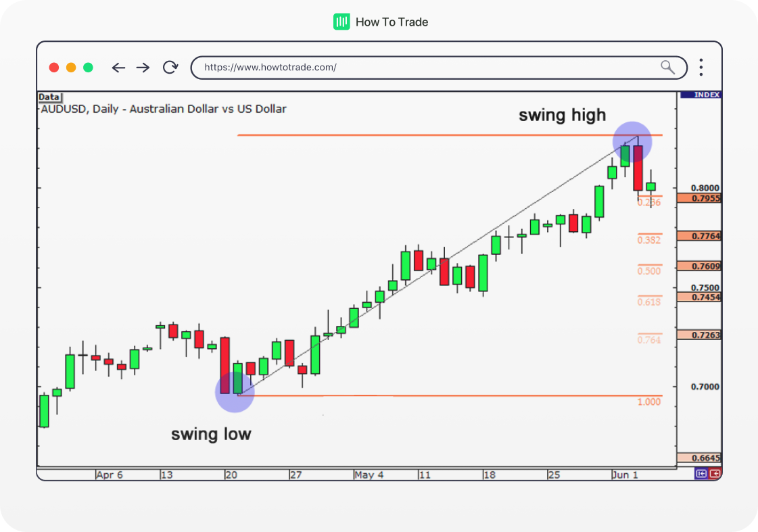Click the swing low annotation text
The image size is (758, 532).
[x=212, y=434]
